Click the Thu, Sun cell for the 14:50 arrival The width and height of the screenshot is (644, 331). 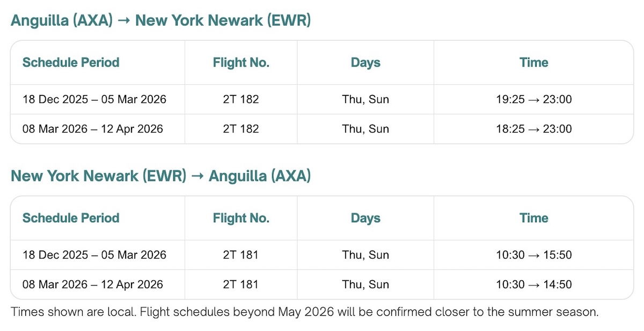click(365, 284)
